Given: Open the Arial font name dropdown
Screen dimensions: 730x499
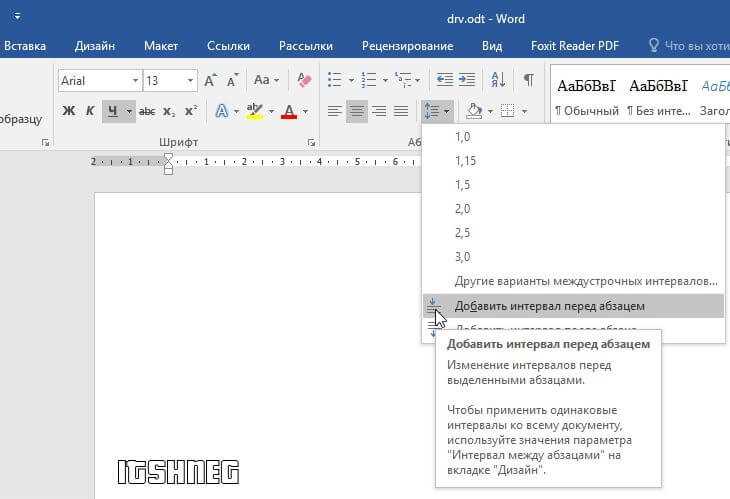Looking at the screenshot, I should click(x=135, y=81).
